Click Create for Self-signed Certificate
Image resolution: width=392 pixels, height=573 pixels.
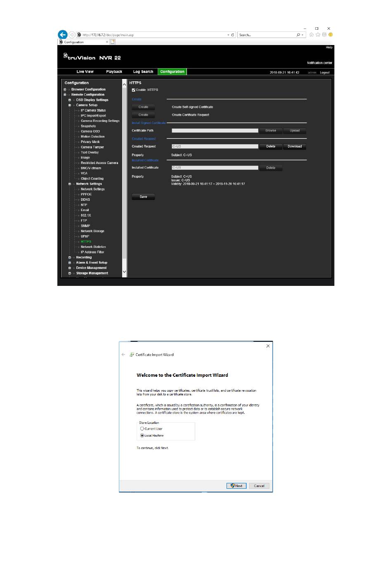coord(143,107)
